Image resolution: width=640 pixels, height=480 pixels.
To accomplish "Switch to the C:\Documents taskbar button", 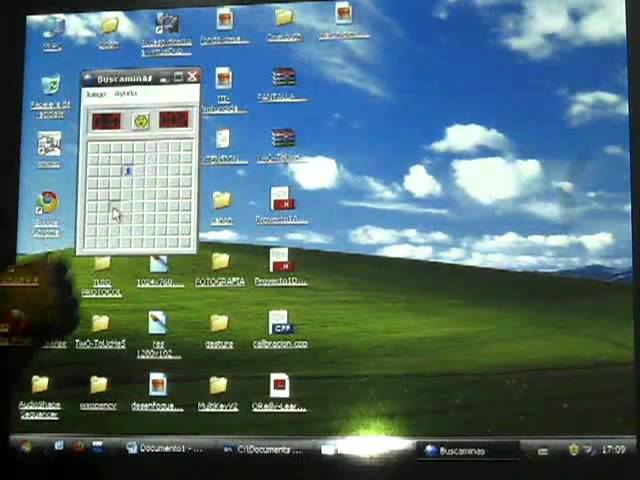I will pyautogui.click(x=264, y=450).
